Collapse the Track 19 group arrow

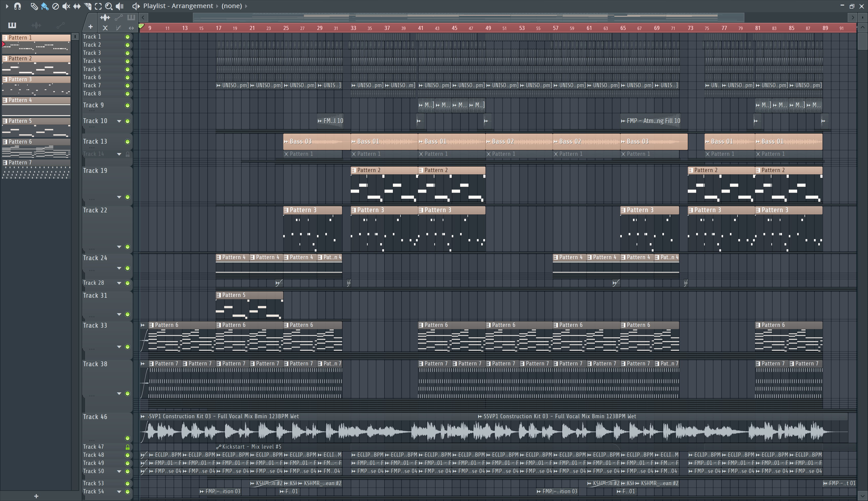tap(119, 197)
